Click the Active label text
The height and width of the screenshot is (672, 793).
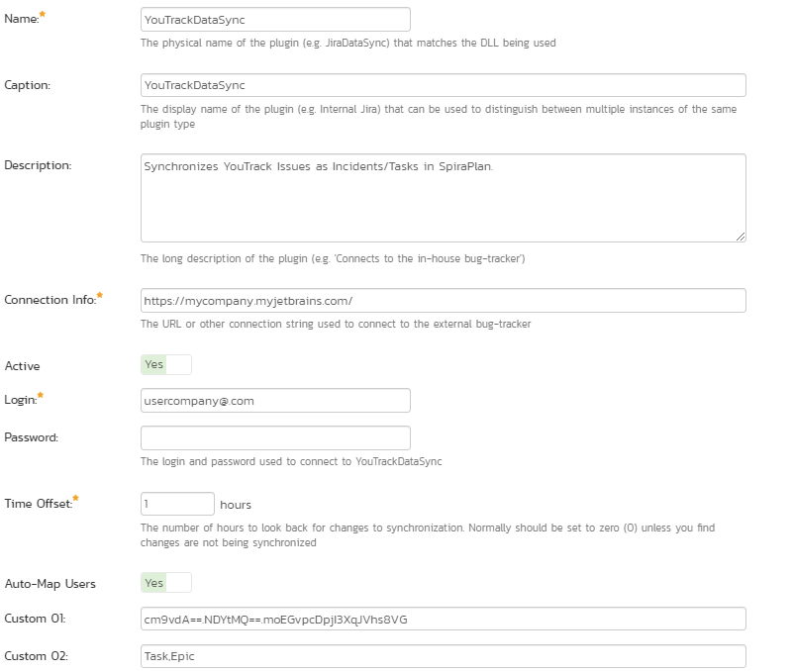22,366
